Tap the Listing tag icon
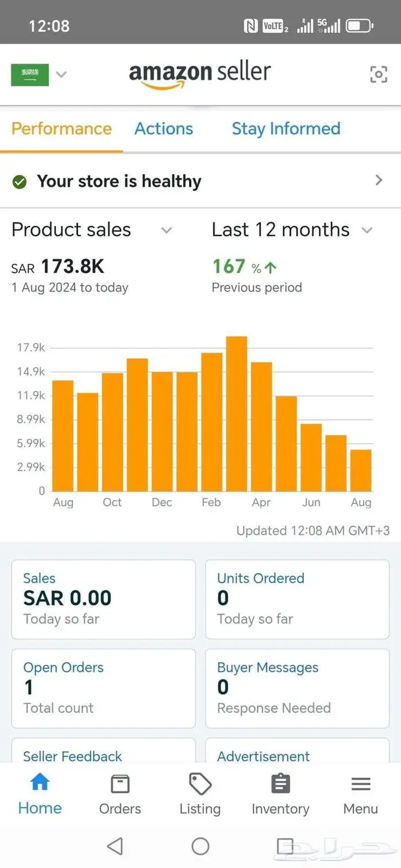 pos(200,784)
